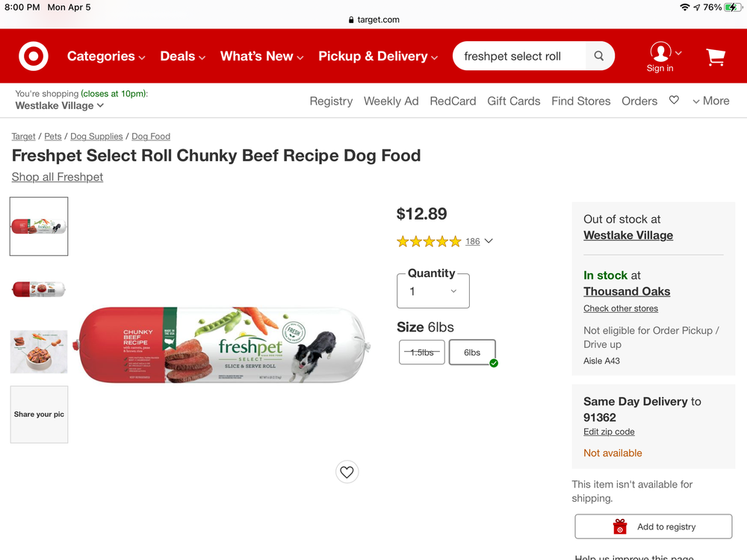Screen dimensions: 747x560
Task: Expand the ratings breakdown chevron
Action: [x=489, y=241]
